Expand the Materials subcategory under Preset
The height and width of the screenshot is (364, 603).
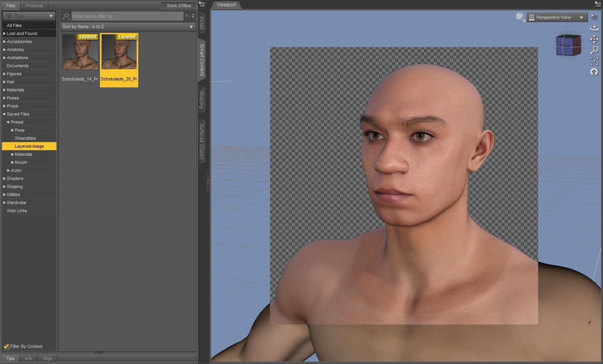pyautogui.click(x=12, y=154)
